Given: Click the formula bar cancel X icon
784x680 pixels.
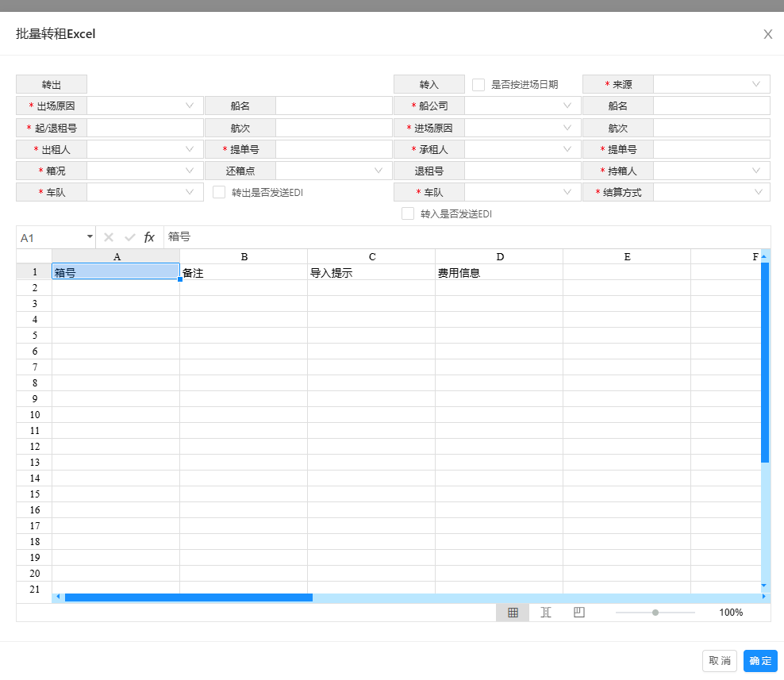Looking at the screenshot, I should [x=109, y=237].
